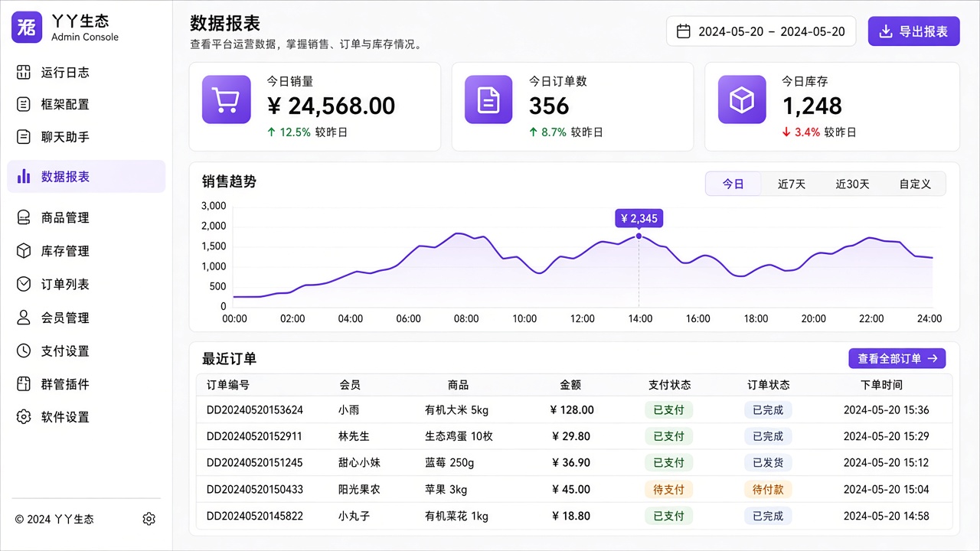
Task: Click member name 阳光果农
Action: coord(359,490)
